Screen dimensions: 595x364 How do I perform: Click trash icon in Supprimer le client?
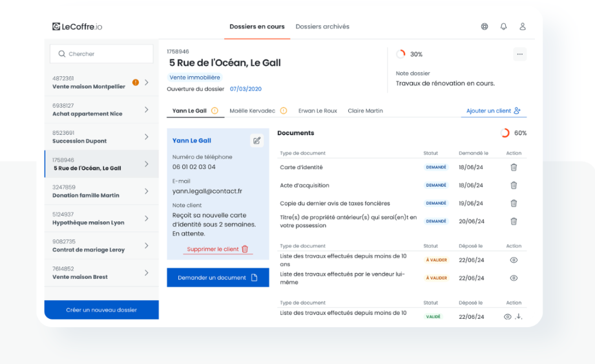(245, 249)
